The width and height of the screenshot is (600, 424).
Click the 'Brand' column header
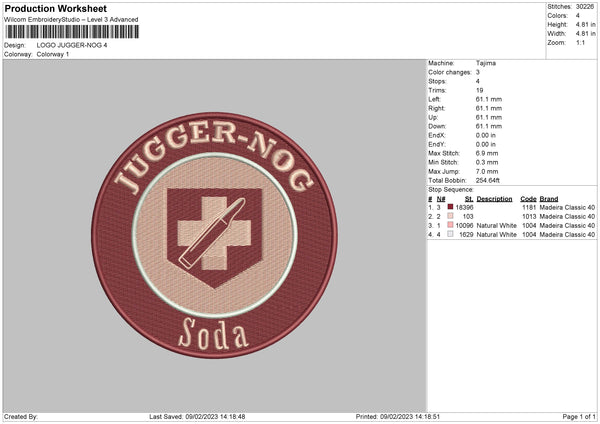[x=549, y=199]
